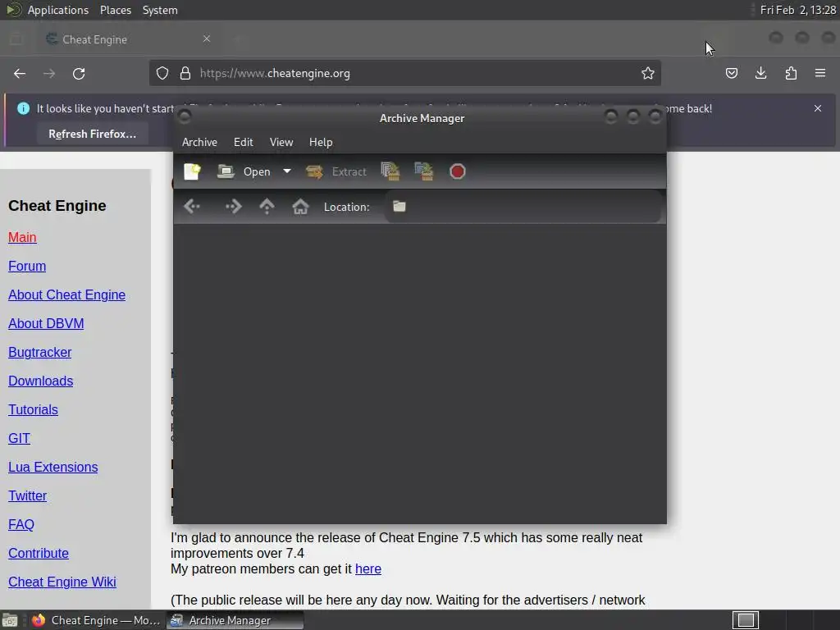Viewport: 840px width, 630px height.
Task: Go back in Archive Manager location bar
Action: point(192,207)
